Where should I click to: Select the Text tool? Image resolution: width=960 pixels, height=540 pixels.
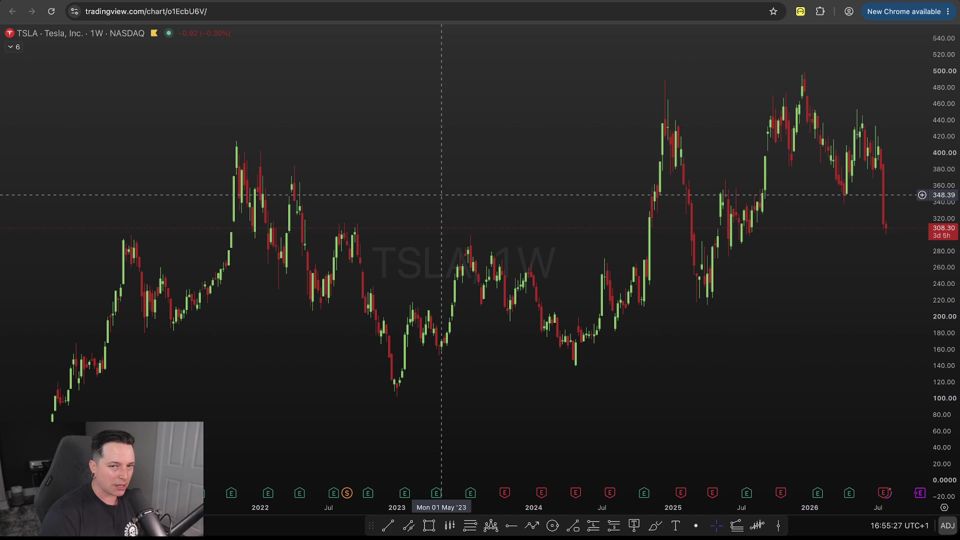pyautogui.click(x=675, y=525)
